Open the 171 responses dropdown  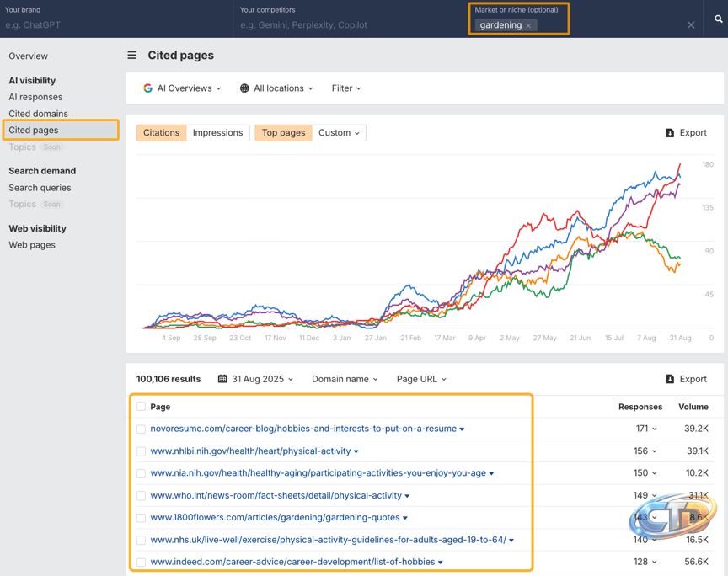(x=646, y=429)
